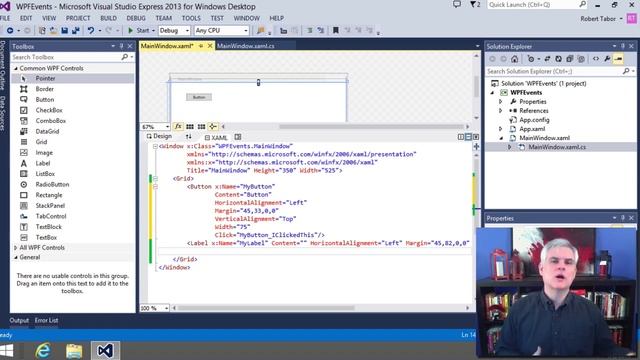
Task: Click the horizontal split pane icon
Action: 468,137
